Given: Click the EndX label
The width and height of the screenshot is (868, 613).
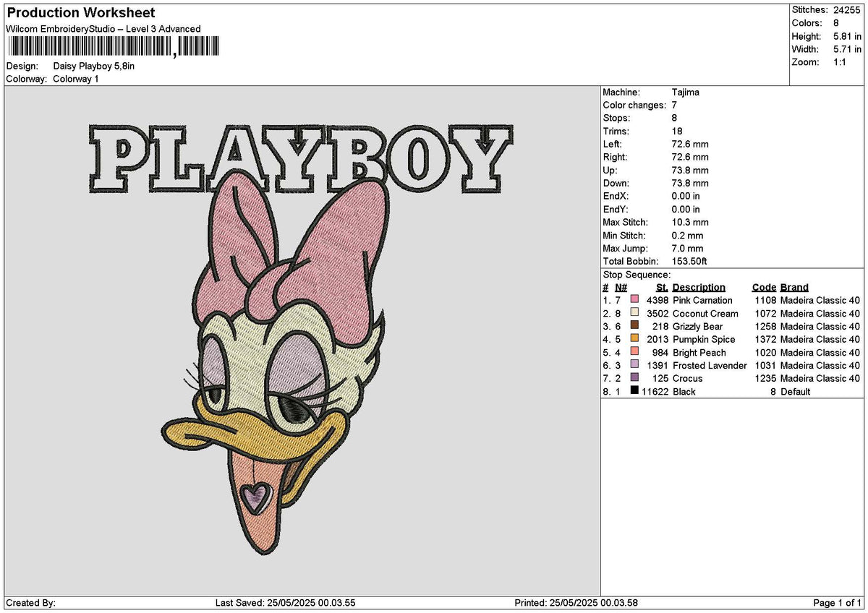Looking at the screenshot, I should [x=616, y=196].
